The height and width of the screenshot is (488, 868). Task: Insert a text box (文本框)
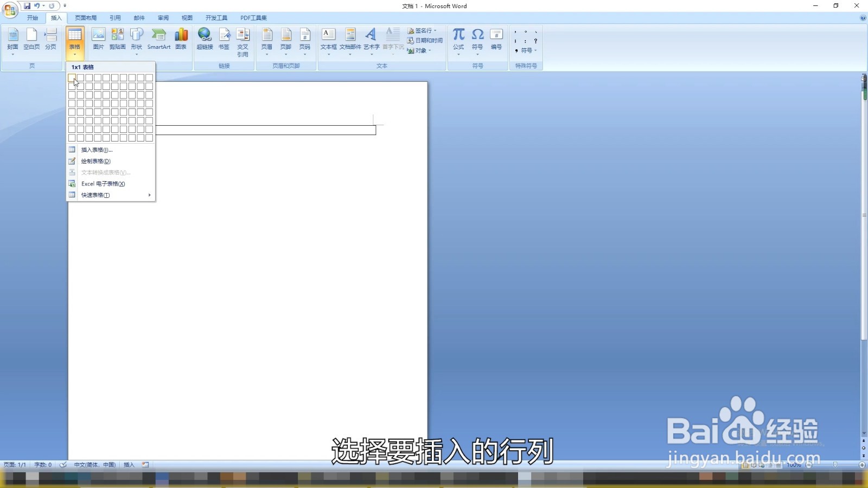pyautogui.click(x=328, y=42)
